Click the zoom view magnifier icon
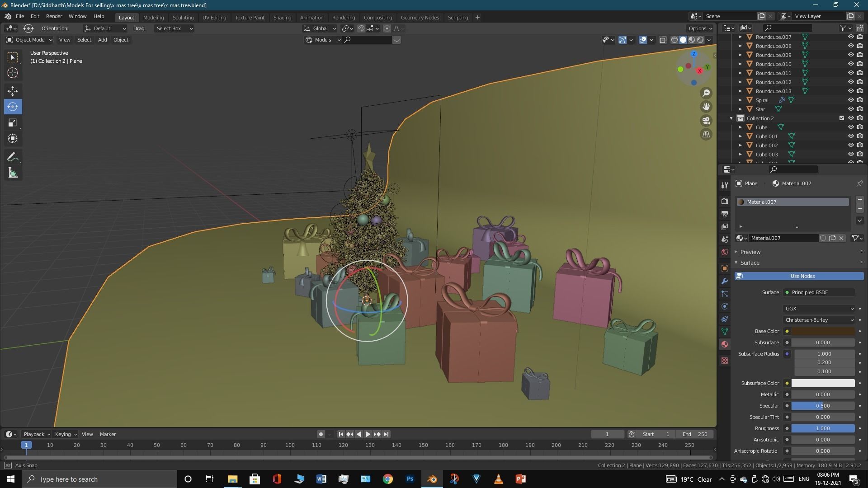868x488 pixels. click(706, 93)
